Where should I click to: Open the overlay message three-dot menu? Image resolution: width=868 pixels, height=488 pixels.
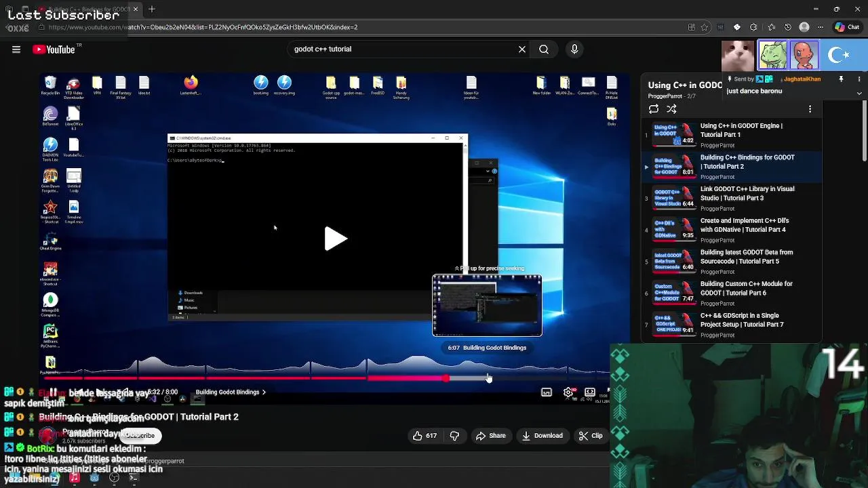tap(859, 79)
